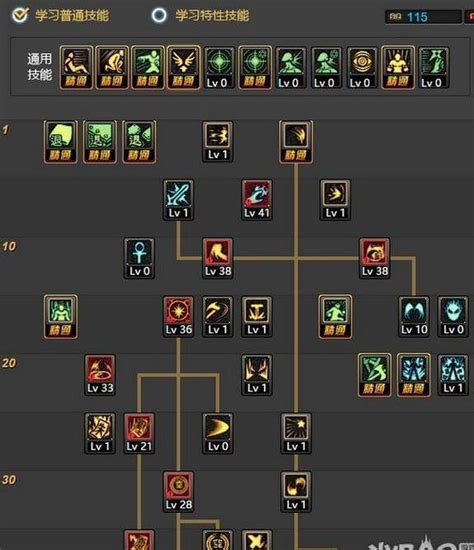Select the golden crescent slash Lv 0 skill

(218, 433)
